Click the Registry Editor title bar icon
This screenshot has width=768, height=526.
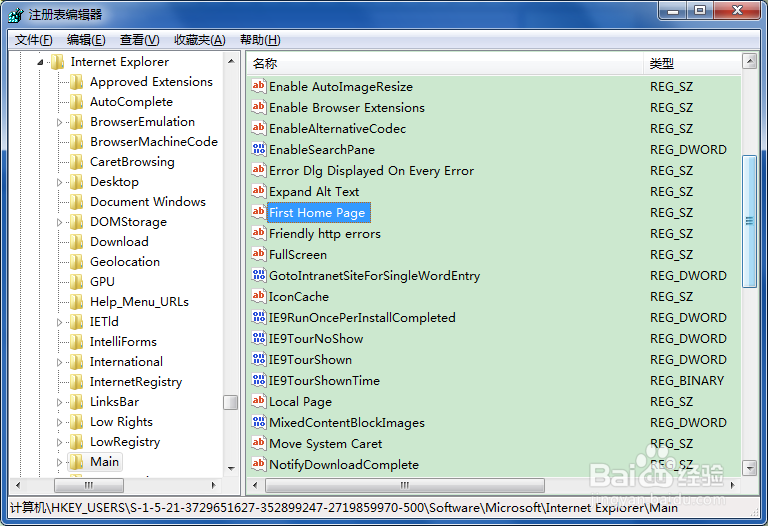coord(16,15)
